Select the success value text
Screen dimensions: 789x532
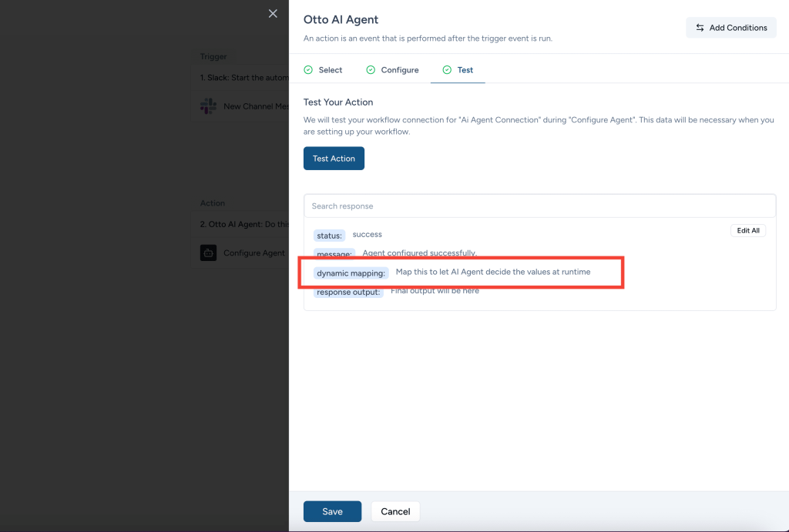click(368, 234)
